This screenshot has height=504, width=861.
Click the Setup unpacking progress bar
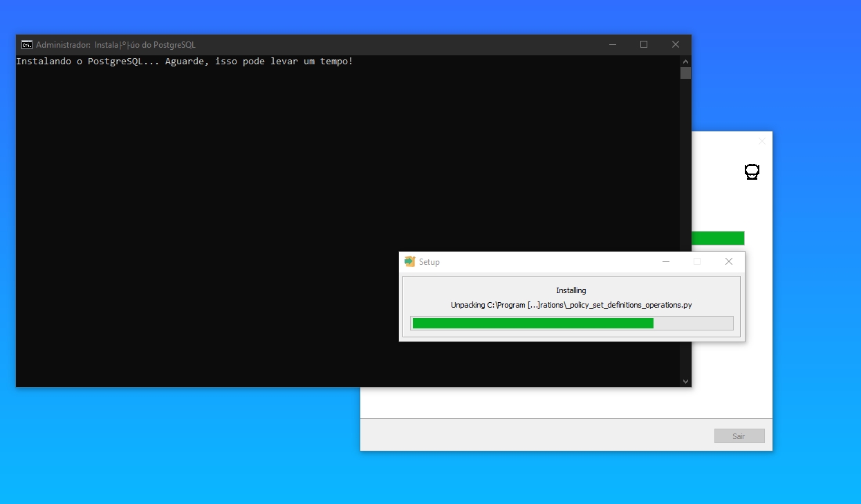tap(571, 323)
